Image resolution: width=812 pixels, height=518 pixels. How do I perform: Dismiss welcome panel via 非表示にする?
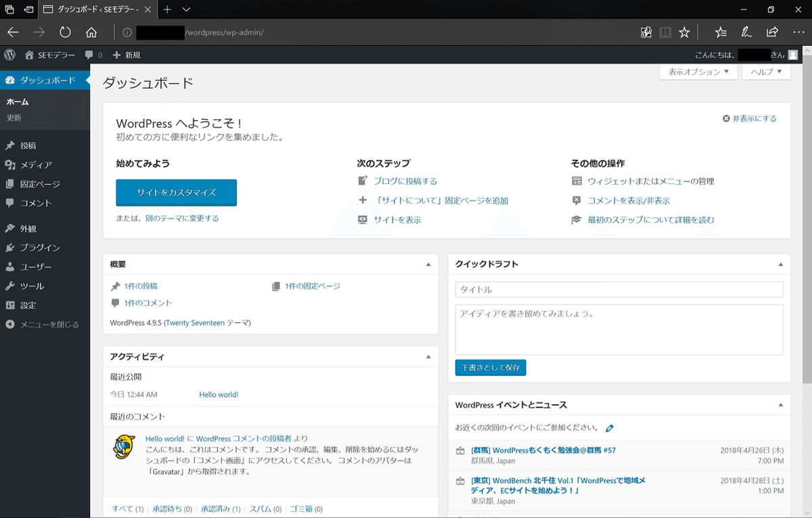click(750, 118)
